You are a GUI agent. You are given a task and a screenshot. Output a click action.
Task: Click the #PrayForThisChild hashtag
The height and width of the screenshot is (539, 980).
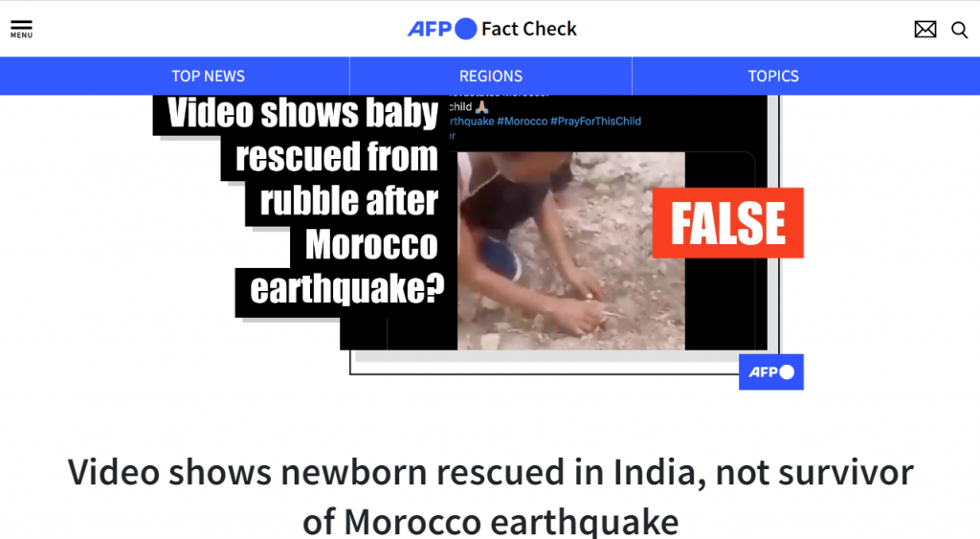click(x=595, y=122)
